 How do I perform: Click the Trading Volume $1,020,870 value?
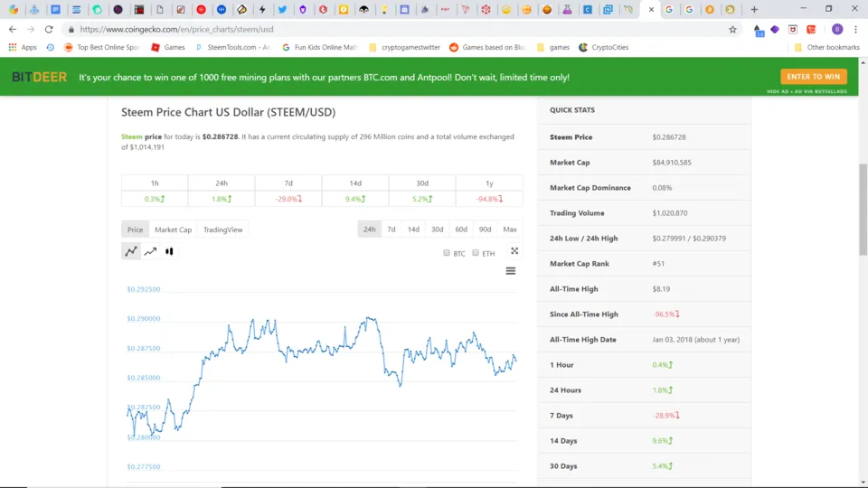click(x=670, y=213)
